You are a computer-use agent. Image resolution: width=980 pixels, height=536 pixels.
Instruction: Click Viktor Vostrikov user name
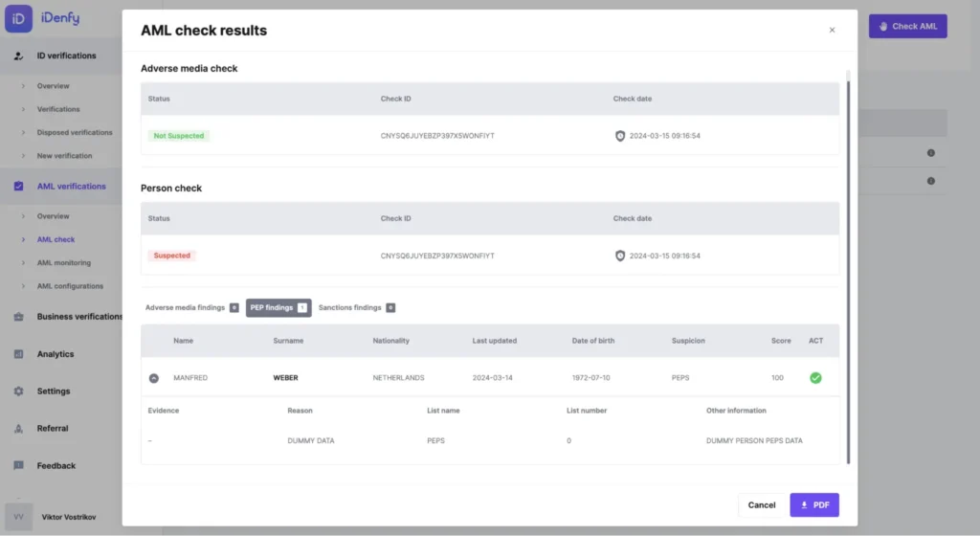coord(69,517)
